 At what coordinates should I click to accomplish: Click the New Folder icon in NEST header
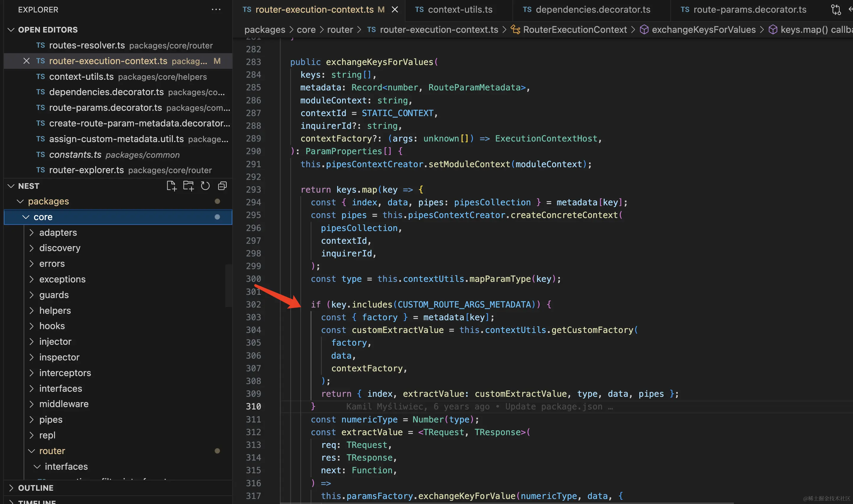pos(188,186)
